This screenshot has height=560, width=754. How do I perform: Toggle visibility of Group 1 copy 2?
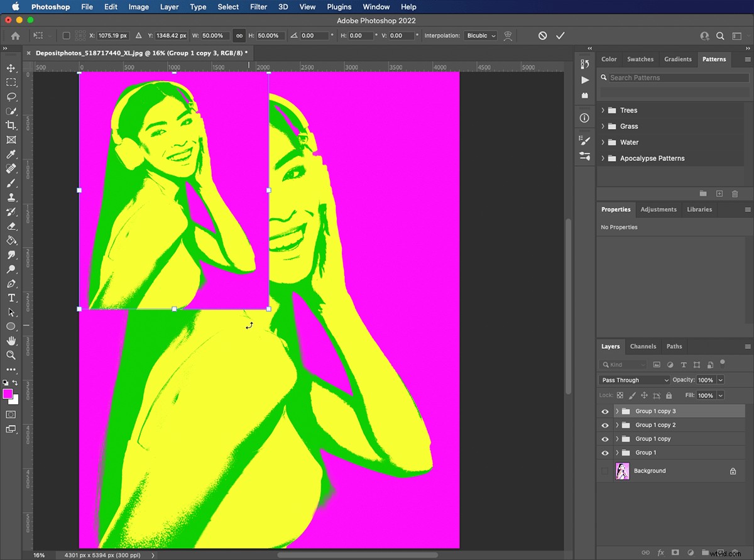pos(604,425)
